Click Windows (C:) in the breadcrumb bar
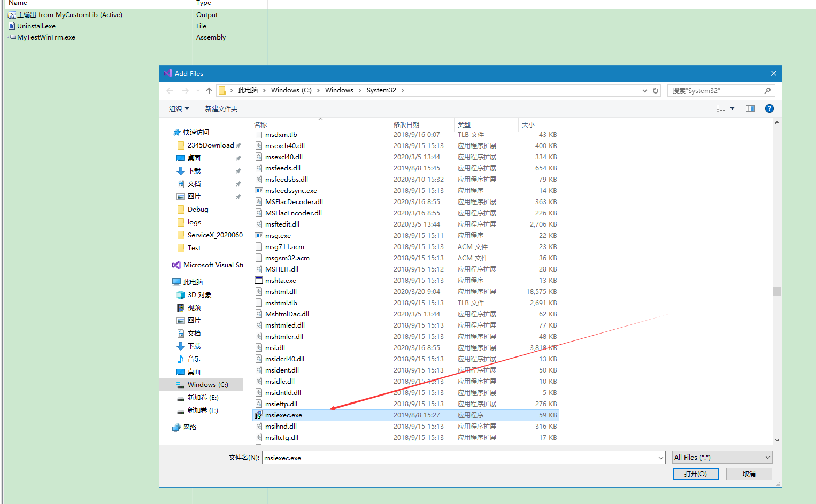This screenshot has height=504, width=816. 290,90
